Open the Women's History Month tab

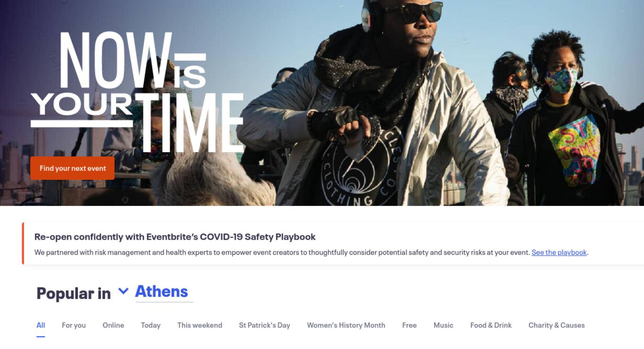click(346, 325)
